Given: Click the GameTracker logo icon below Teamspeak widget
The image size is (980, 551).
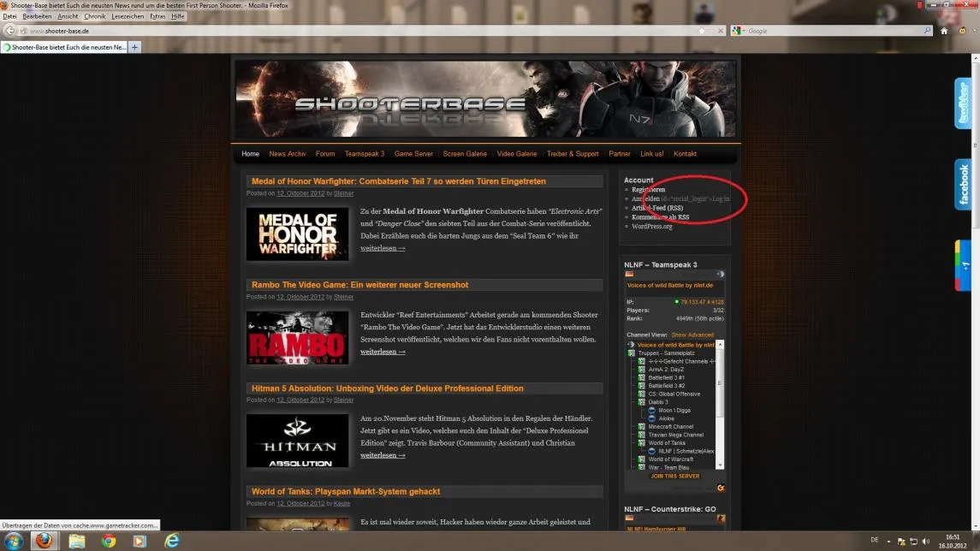Looking at the screenshot, I should click(x=721, y=488).
